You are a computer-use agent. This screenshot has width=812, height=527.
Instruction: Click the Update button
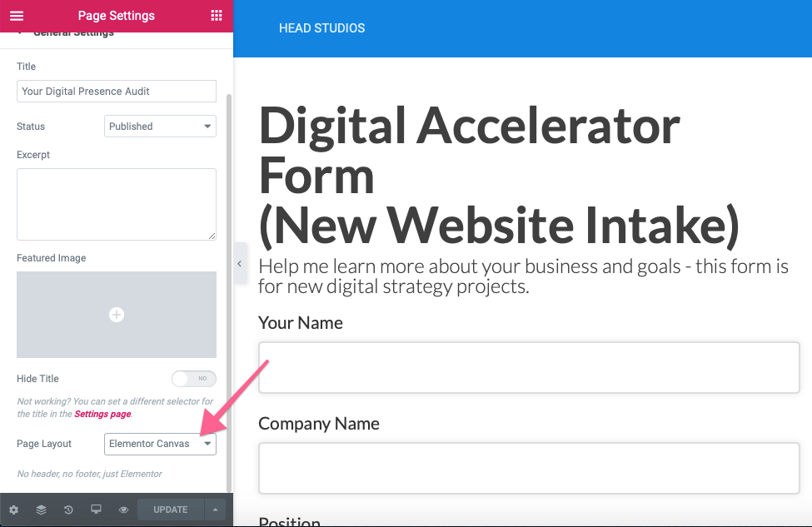pos(170,510)
